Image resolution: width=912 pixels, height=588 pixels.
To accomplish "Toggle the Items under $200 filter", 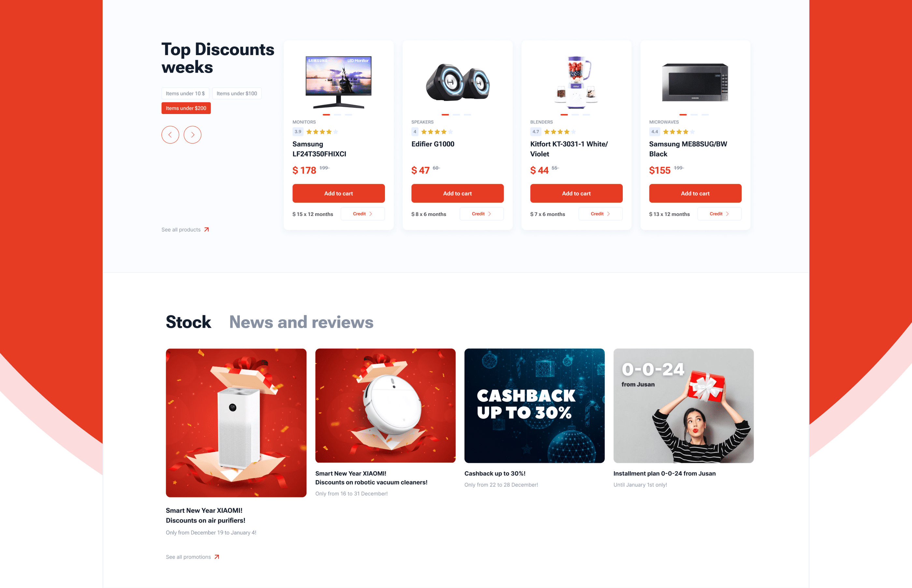I will tap(186, 108).
